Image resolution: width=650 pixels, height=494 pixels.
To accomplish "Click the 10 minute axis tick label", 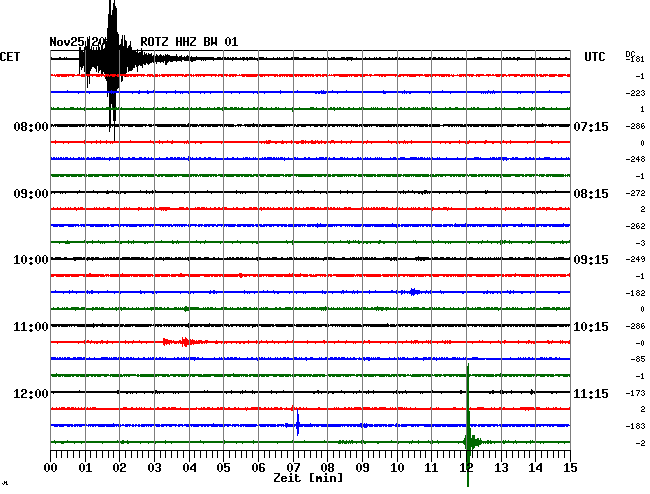I will click(397, 467).
